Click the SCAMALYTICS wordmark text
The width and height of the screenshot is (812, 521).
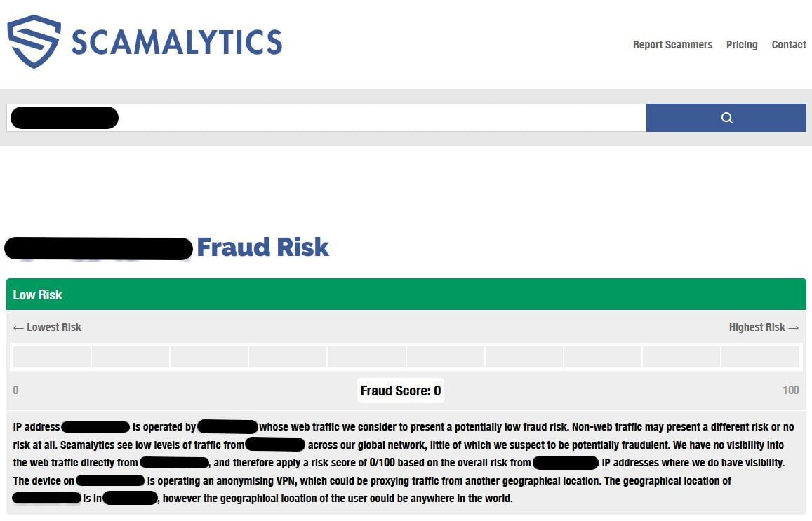(x=177, y=42)
